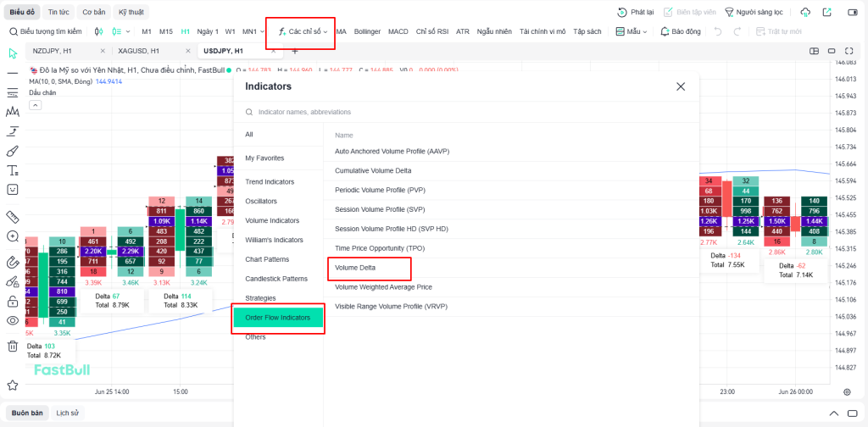This screenshot has height=427, width=868.
Task: Add the Bollinger quick indicator
Action: tap(368, 31)
